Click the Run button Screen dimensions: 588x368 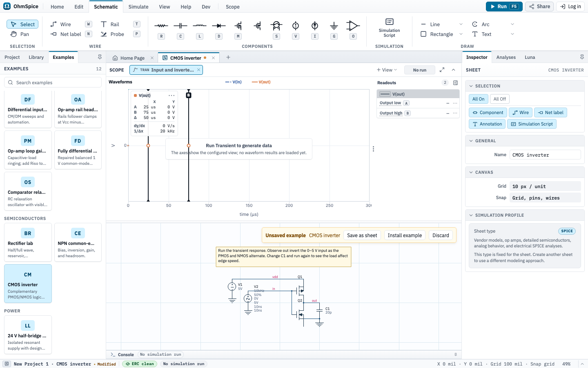pyautogui.click(x=504, y=7)
